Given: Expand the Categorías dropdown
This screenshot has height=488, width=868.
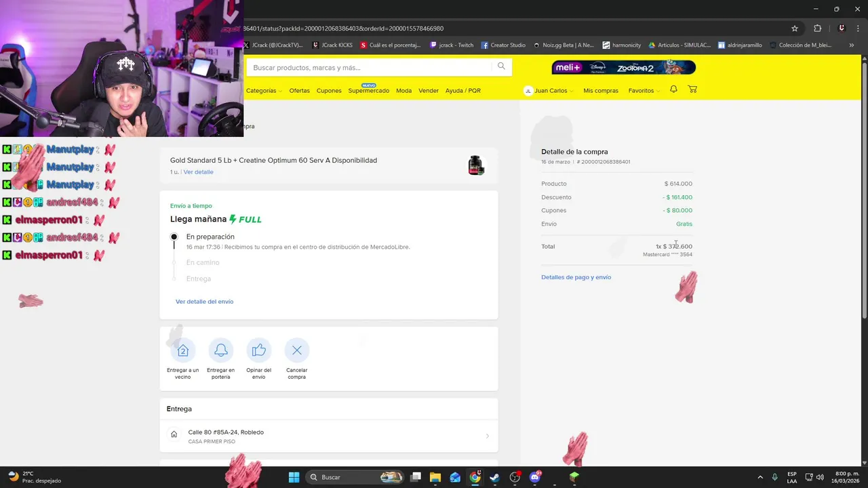Looking at the screenshot, I should tap(263, 90).
